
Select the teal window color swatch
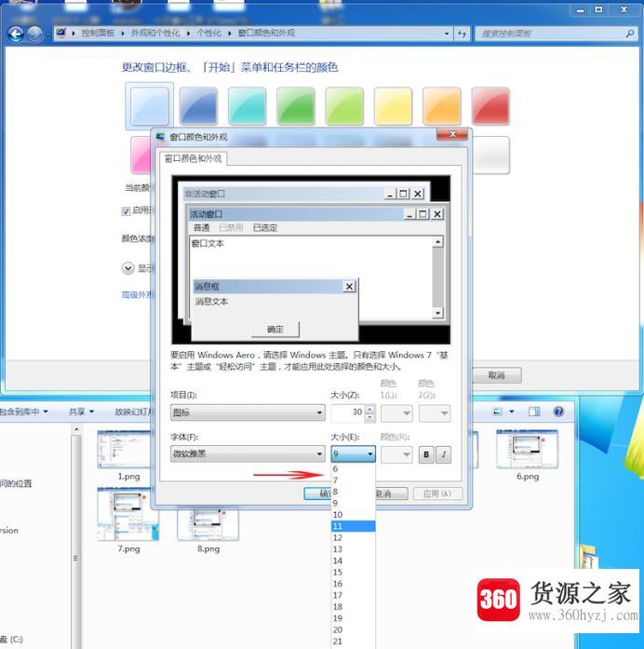(x=247, y=106)
